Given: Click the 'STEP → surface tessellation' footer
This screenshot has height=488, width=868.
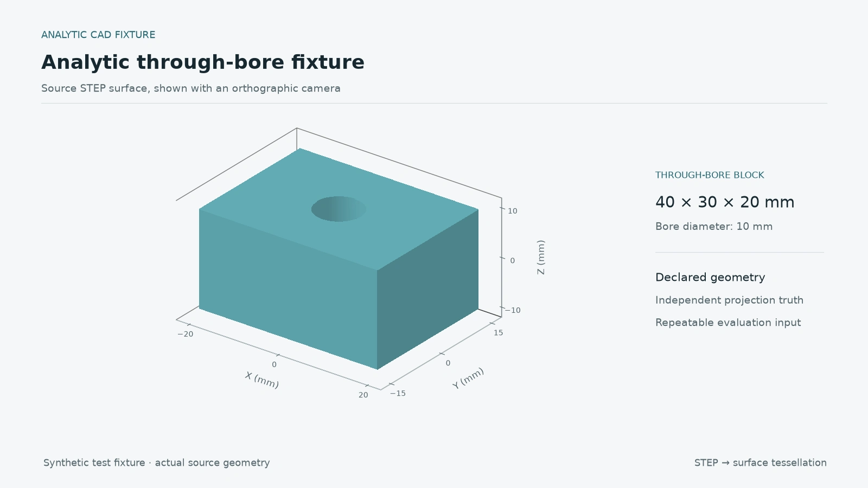Looking at the screenshot, I should (x=761, y=463).
